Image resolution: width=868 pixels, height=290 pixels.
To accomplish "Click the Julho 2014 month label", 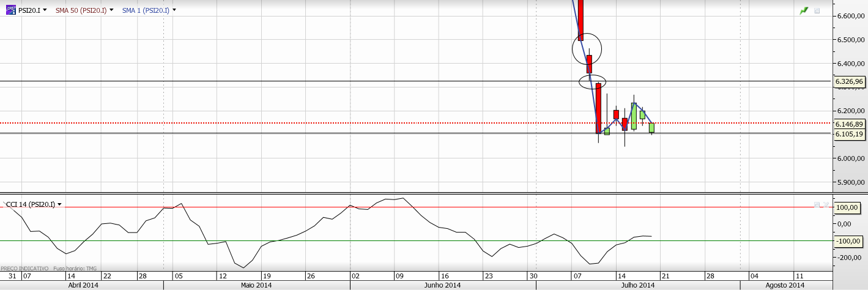I will coord(637,285).
